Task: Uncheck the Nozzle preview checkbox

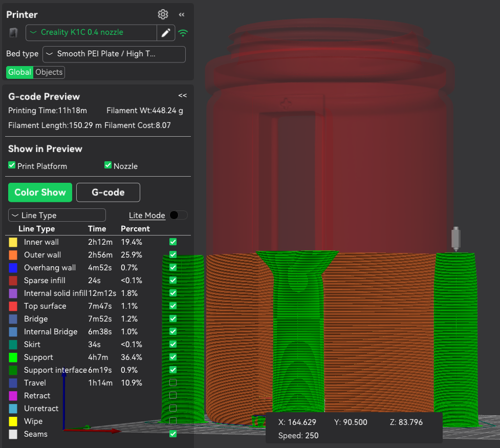Action: coord(108,165)
